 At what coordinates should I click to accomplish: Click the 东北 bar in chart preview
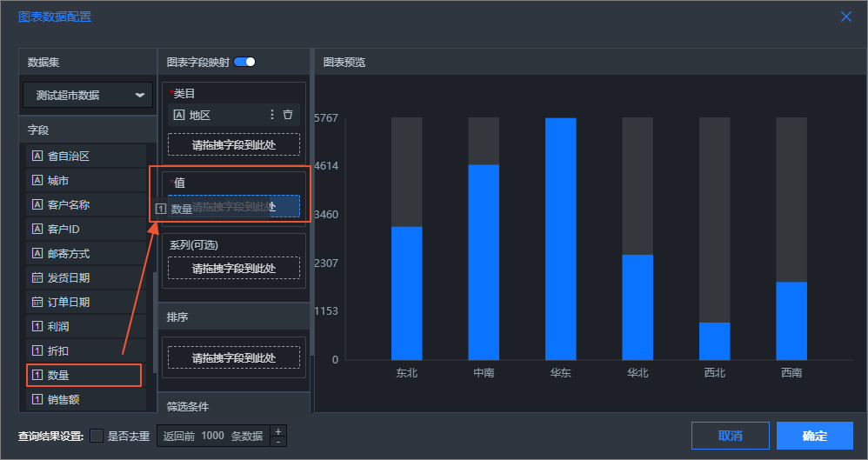coord(406,293)
